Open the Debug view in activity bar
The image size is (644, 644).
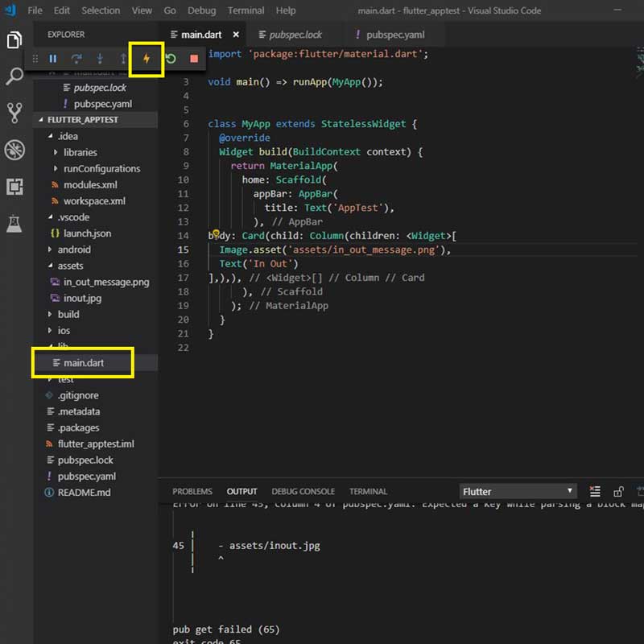point(14,150)
